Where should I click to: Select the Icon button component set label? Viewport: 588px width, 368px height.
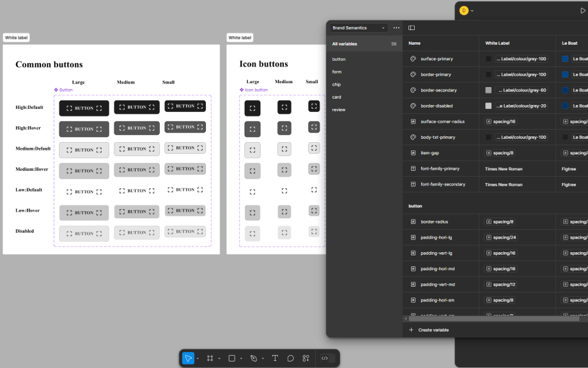pyautogui.click(x=254, y=90)
